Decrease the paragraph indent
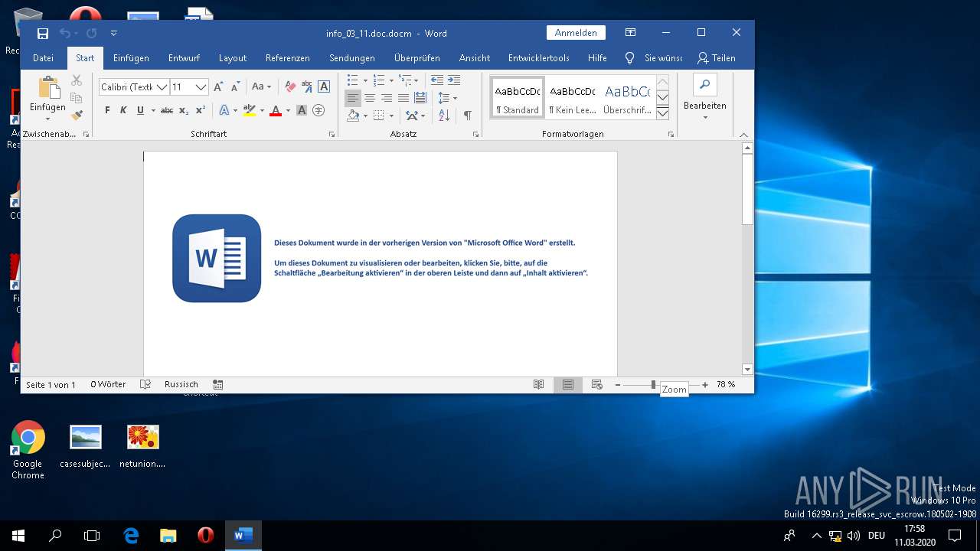This screenshot has height=551, width=980. pyautogui.click(x=437, y=80)
